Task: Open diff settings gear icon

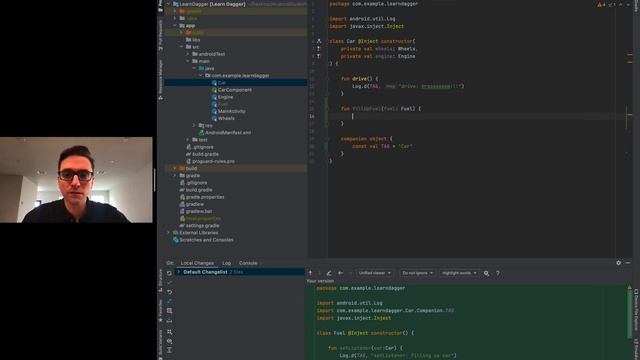Action: 487,273
